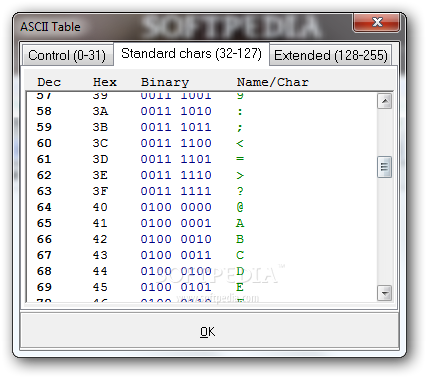Select decimal value 63
The height and width of the screenshot is (378, 427).
click(x=44, y=191)
